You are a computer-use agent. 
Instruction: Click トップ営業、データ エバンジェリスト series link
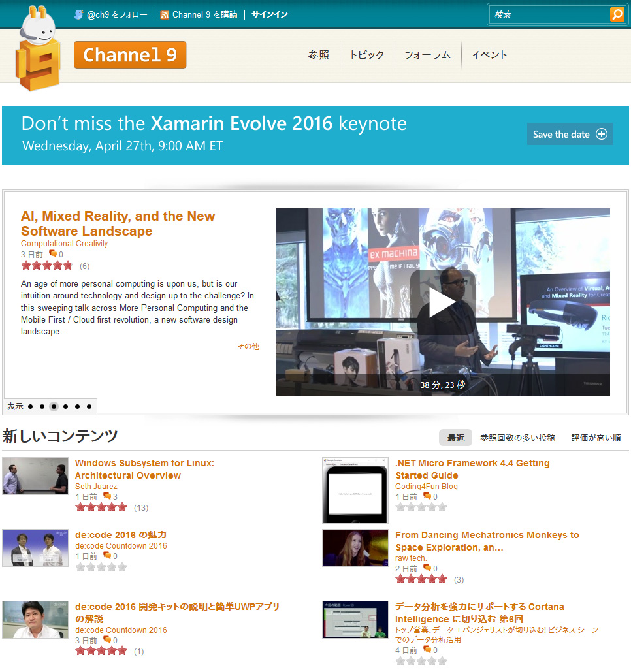click(x=497, y=635)
